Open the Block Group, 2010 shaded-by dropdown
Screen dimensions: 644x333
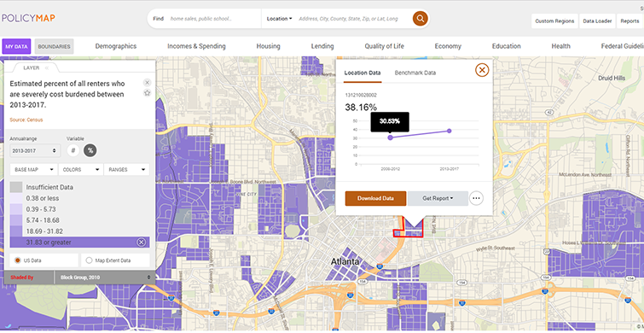pyautogui.click(x=104, y=277)
